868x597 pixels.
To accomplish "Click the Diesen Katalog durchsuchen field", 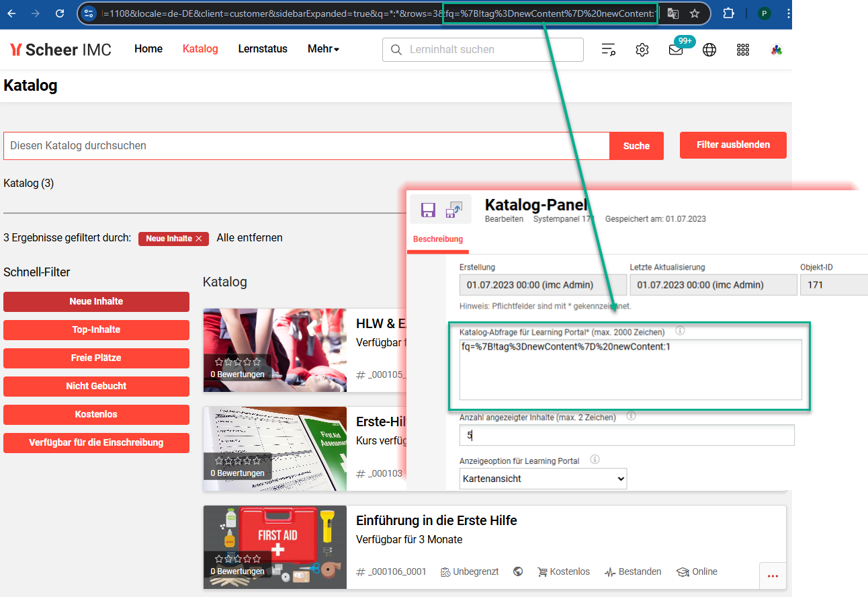I will (x=306, y=146).
